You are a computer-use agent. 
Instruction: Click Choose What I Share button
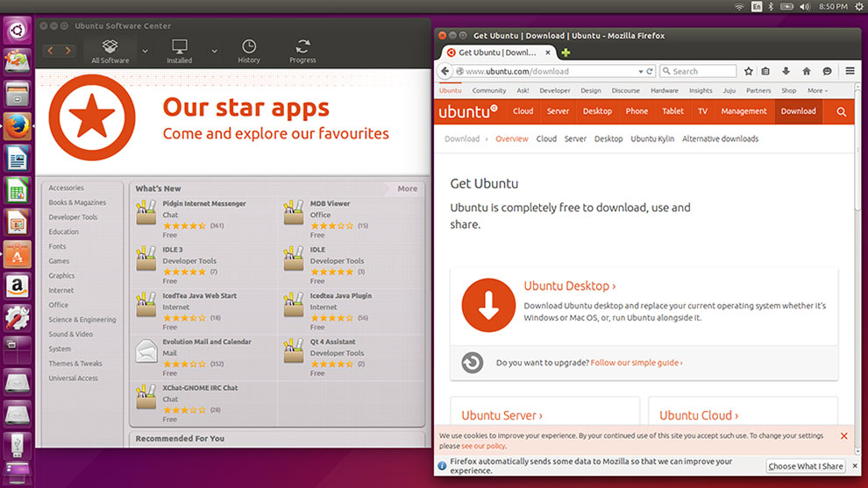coord(806,466)
